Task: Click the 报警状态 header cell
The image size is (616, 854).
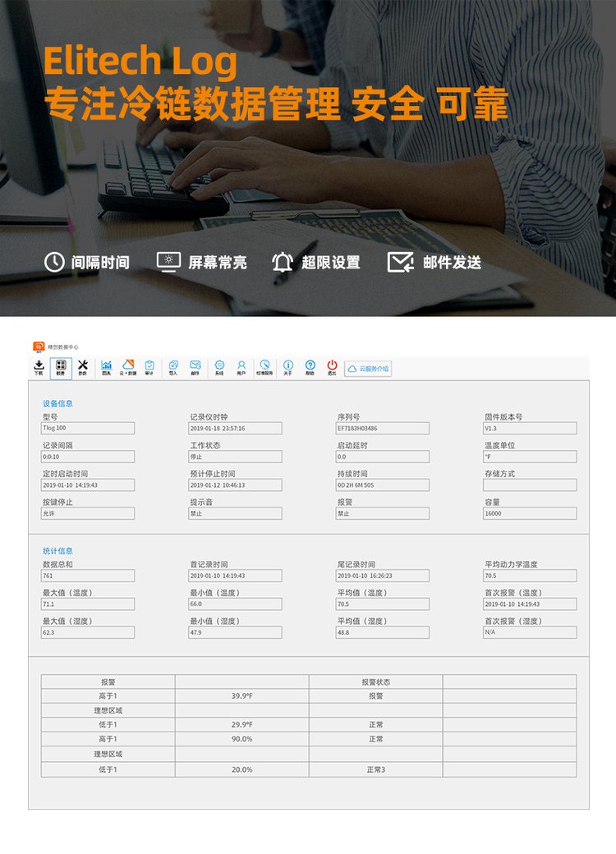Action: click(x=376, y=682)
